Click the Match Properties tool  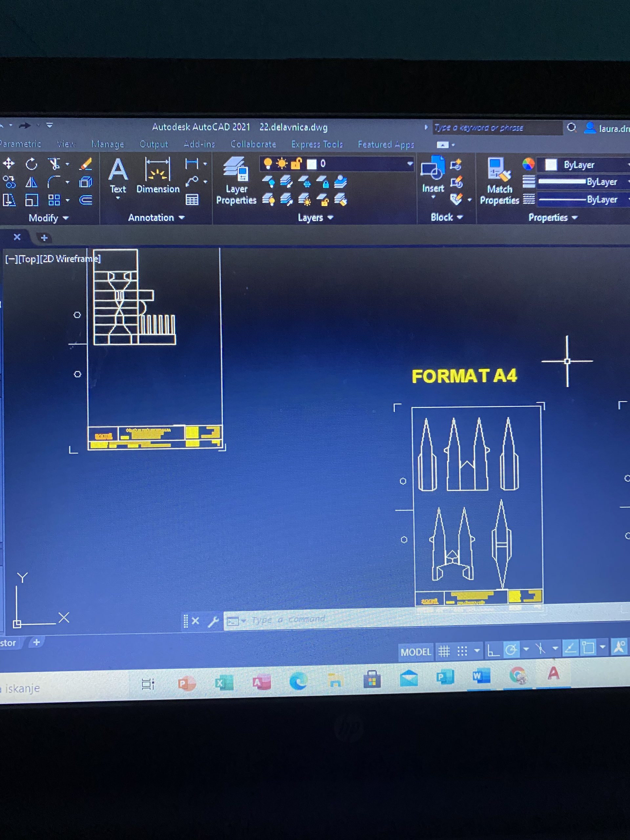tap(499, 181)
